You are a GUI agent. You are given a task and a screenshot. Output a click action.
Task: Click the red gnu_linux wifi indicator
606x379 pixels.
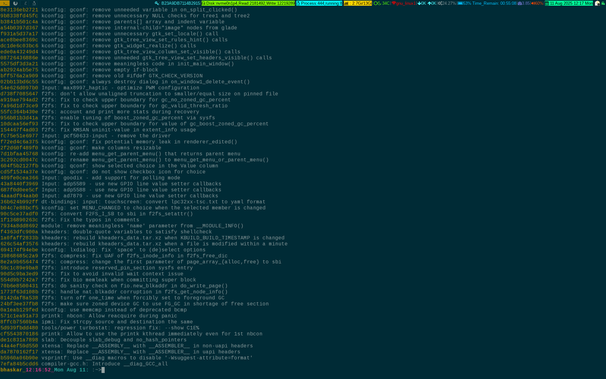pos(404,3)
